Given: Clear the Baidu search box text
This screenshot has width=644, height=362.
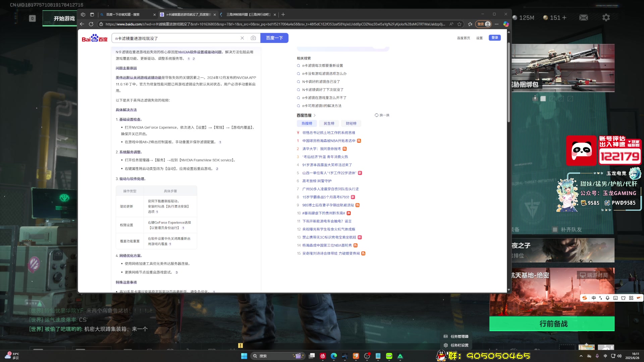Looking at the screenshot, I should 242,38.
